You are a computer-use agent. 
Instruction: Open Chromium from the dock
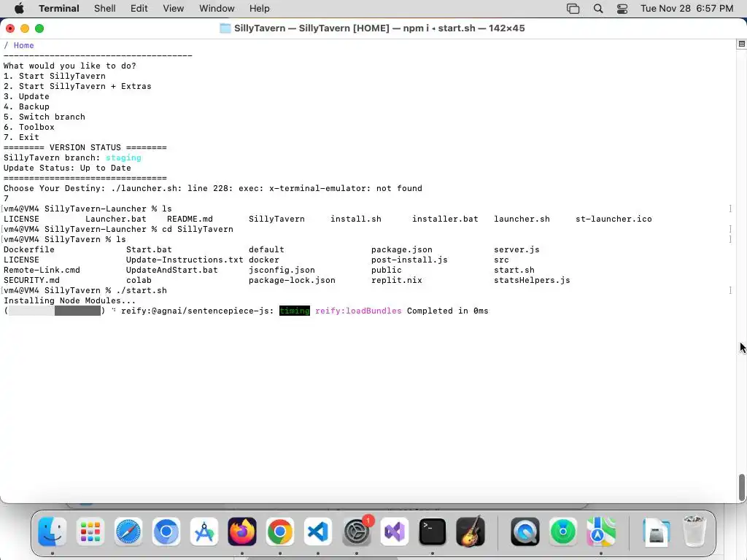pyautogui.click(x=166, y=532)
